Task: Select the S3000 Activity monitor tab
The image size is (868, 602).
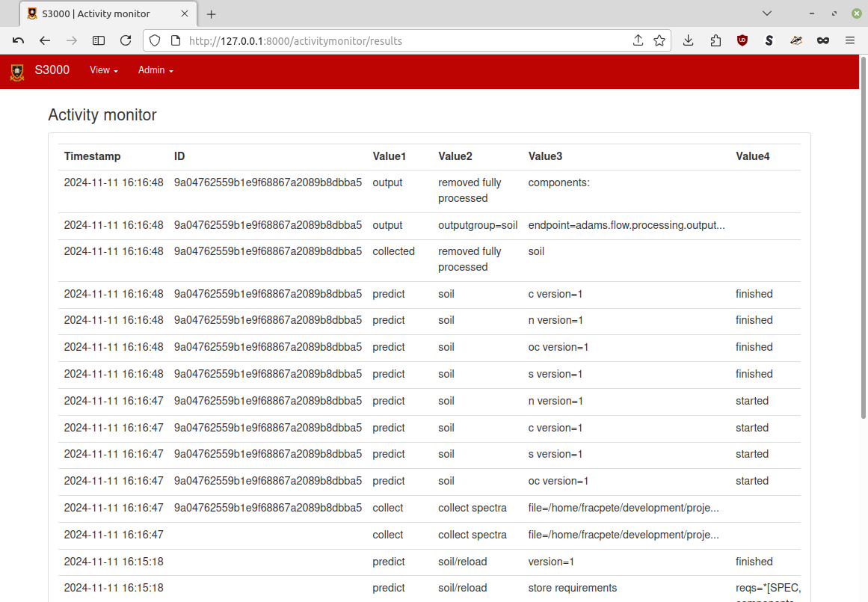Action: click(108, 14)
